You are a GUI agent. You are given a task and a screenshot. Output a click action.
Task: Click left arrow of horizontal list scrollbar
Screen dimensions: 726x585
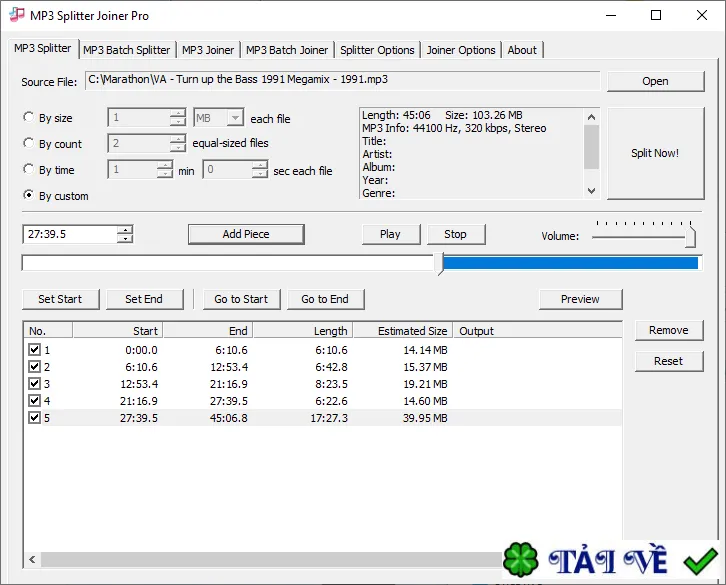click(32, 559)
